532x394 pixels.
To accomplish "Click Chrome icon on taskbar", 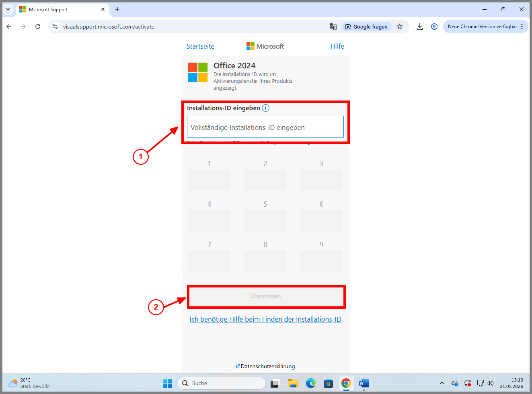I will (x=346, y=383).
